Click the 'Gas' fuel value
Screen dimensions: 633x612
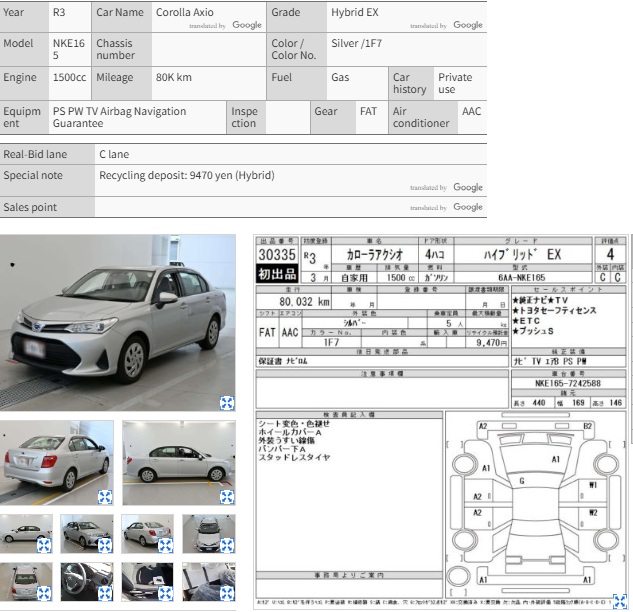click(x=340, y=77)
